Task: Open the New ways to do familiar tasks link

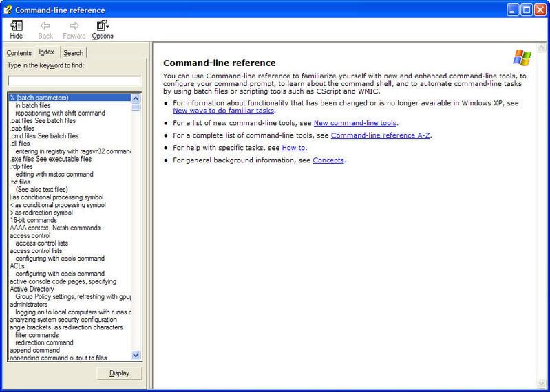Action: click(224, 110)
